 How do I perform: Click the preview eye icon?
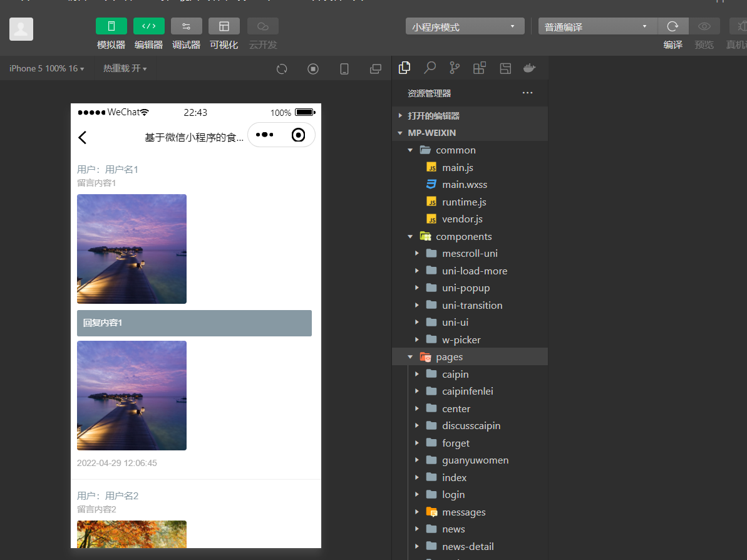point(704,26)
